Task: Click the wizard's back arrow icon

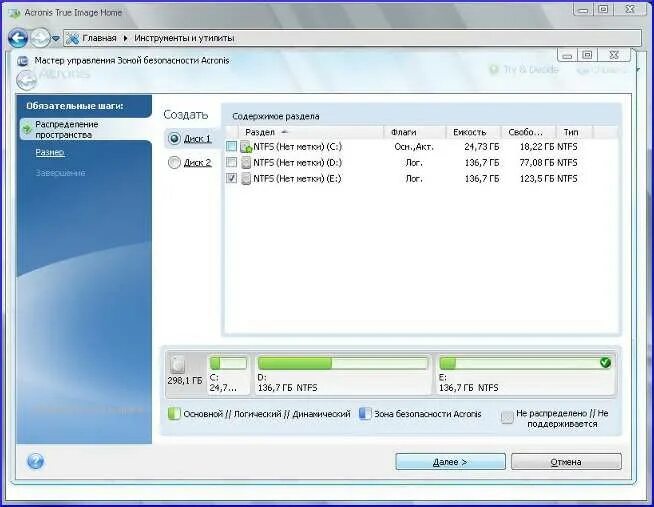Action: coord(26,80)
